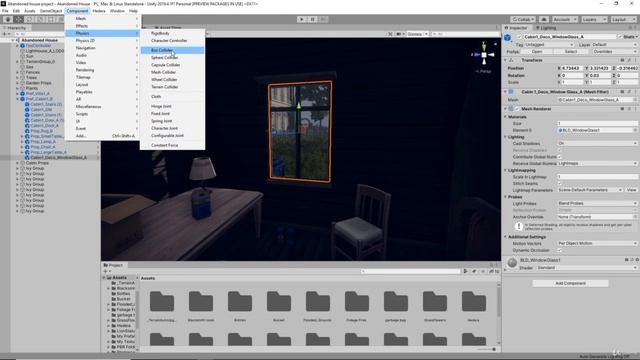Select the Scale tool in toolbar
This screenshot has width=640, height=360.
(40, 19)
